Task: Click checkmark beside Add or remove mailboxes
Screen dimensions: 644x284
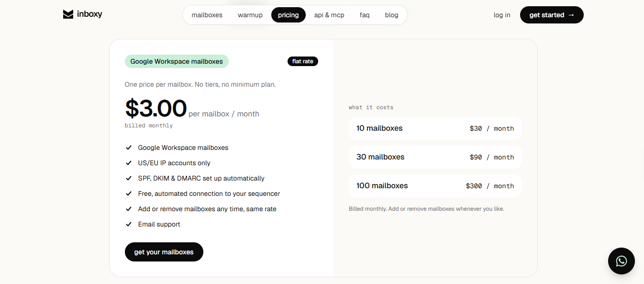Action: point(129,209)
